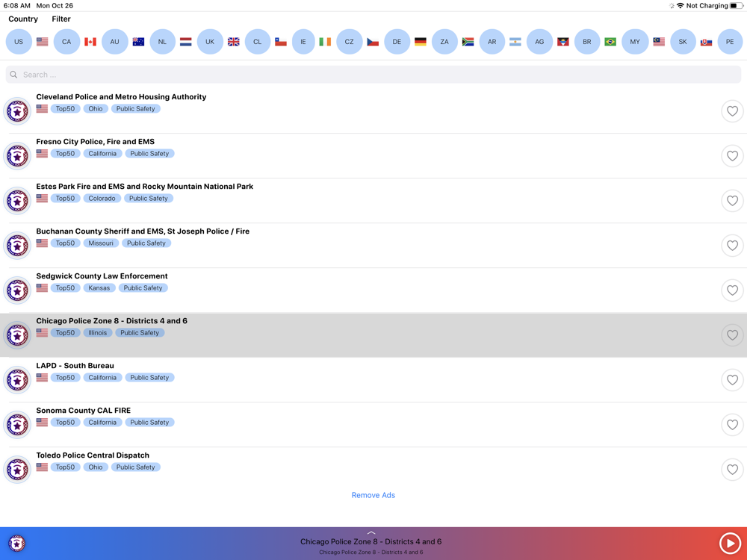Favorite Buchanan County Sheriff and EMS feed
The image size is (747, 560).
[732, 245]
